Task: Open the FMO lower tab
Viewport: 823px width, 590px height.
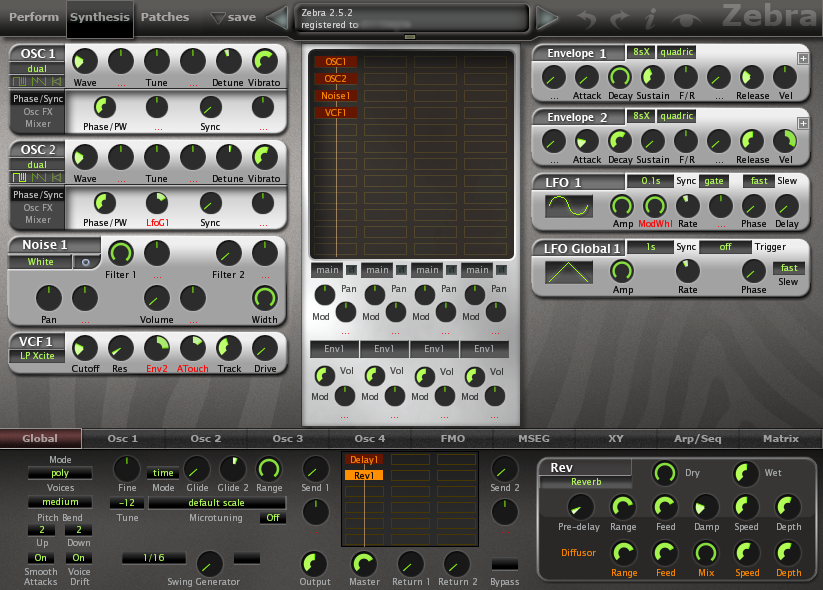Action: tap(452, 439)
